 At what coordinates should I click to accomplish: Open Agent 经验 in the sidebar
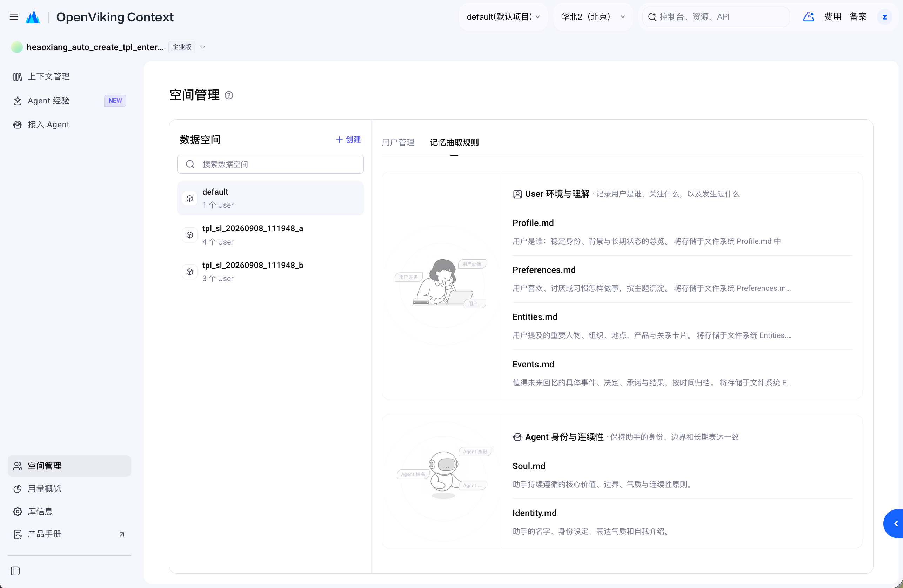pyautogui.click(x=69, y=101)
